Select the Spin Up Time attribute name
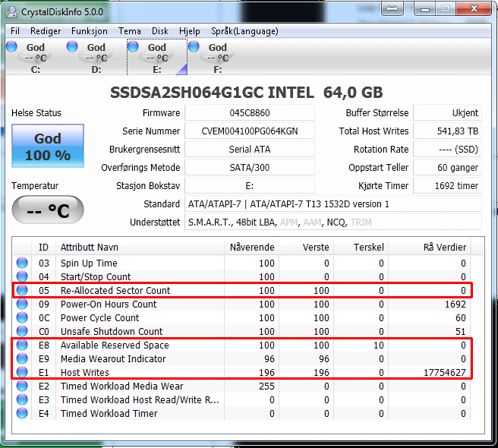 pos(89,263)
